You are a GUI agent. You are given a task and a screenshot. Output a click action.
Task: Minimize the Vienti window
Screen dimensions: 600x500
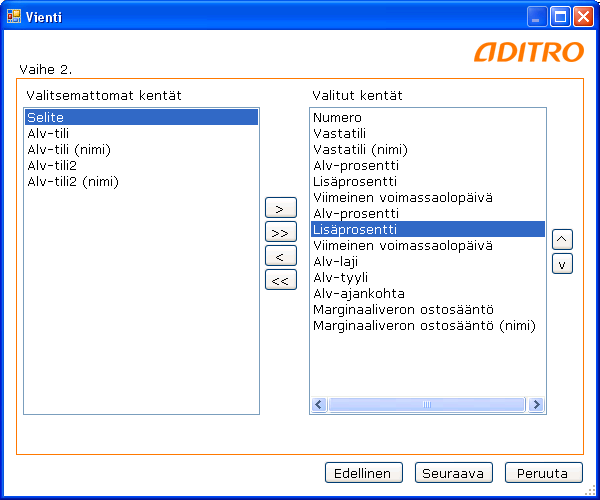click(x=536, y=17)
